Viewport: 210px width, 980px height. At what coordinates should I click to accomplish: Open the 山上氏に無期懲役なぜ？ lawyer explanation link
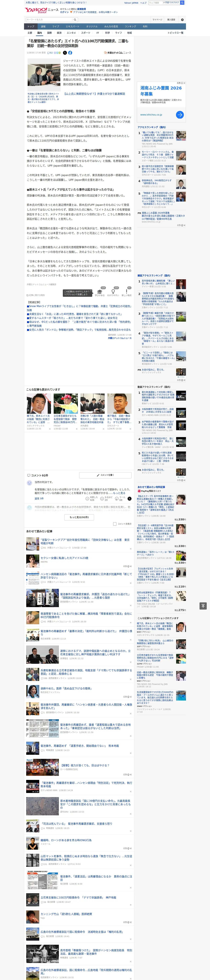coord(95,94)
